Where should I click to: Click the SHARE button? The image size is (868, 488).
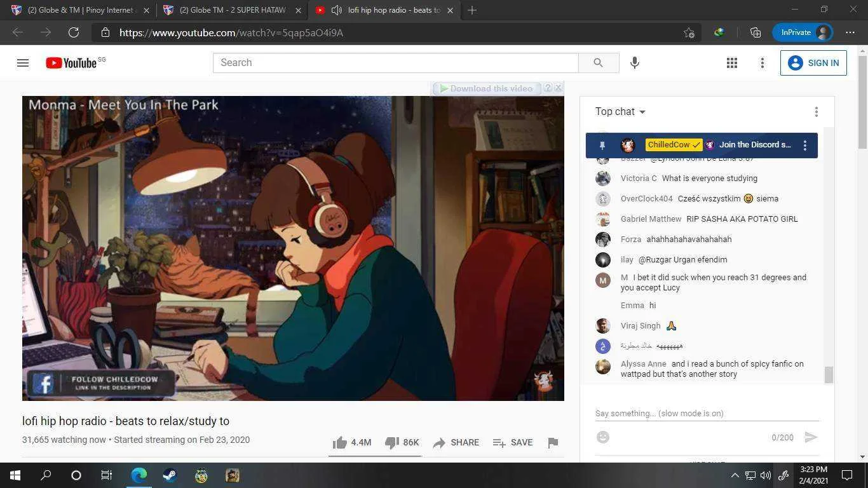click(x=456, y=442)
